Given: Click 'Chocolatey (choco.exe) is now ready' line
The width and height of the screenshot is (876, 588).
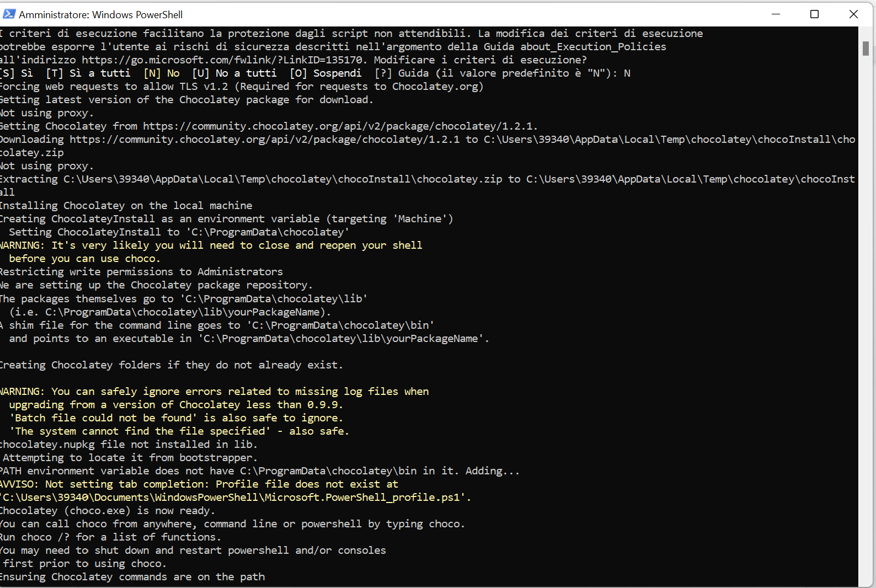Looking at the screenshot, I should (107, 510).
